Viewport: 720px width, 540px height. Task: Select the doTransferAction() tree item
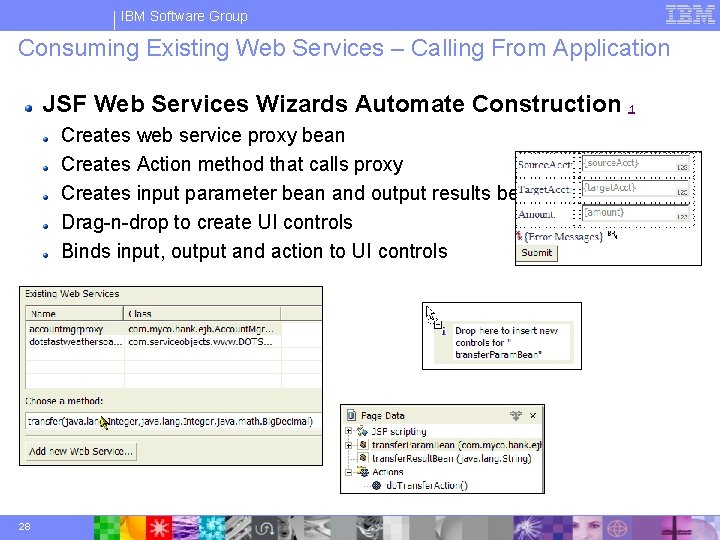[x=427, y=485]
